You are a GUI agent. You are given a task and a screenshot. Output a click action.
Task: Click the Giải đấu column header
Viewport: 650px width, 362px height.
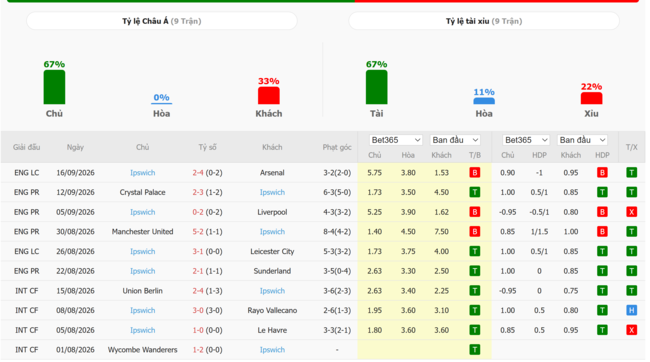pyautogui.click(x=27, y=147)
